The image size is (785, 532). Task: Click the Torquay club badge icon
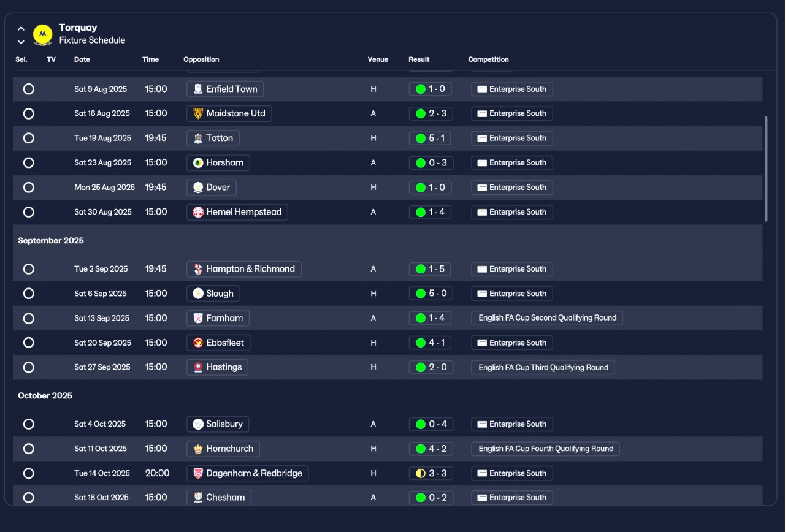pyautogui.click(x=42, y=34)
